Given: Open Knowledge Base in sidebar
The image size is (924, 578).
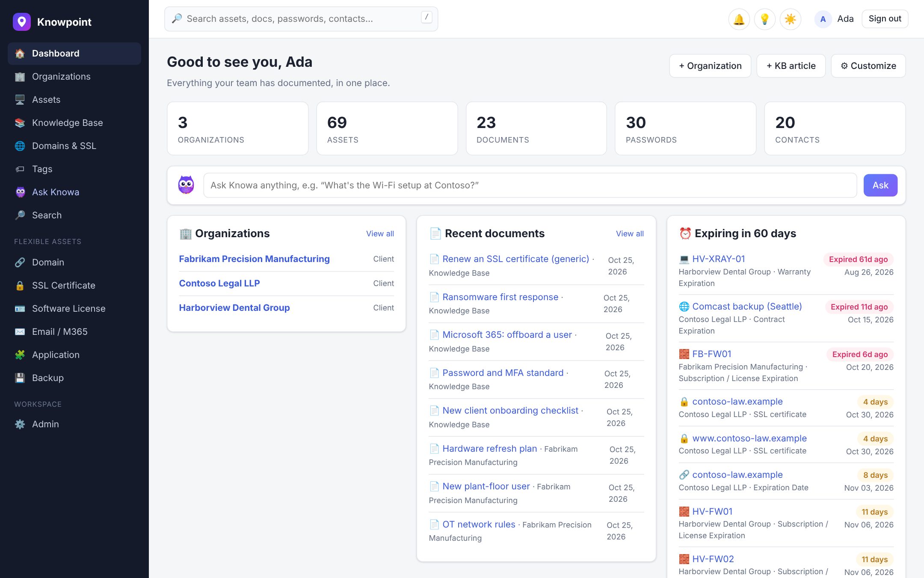Looking at the screenshot, I should coord(74,123).
